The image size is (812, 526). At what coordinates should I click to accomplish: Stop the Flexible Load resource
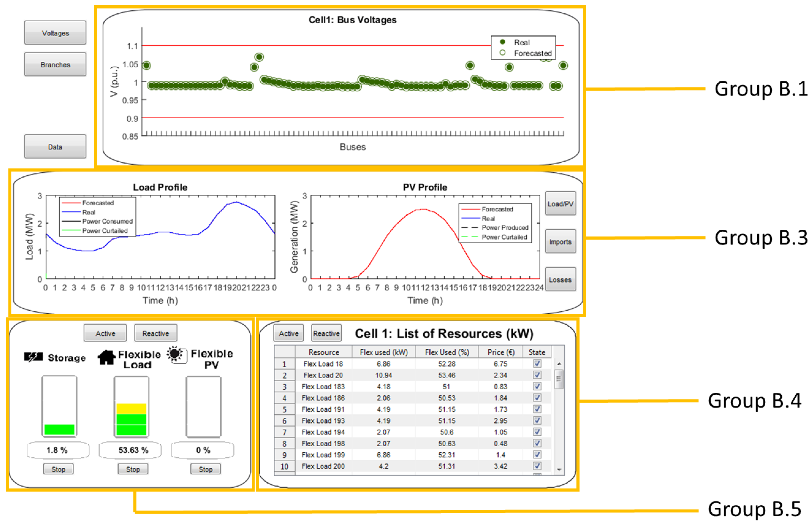133,469
